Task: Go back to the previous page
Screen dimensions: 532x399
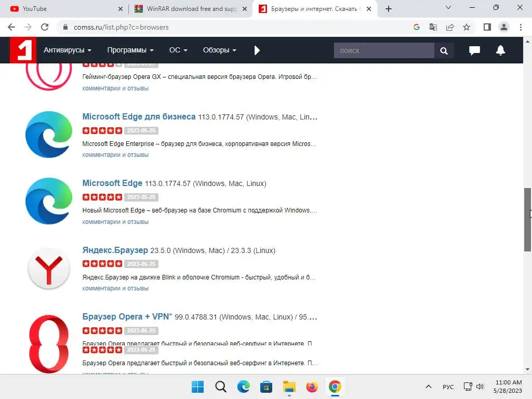Action: (11, 27)
